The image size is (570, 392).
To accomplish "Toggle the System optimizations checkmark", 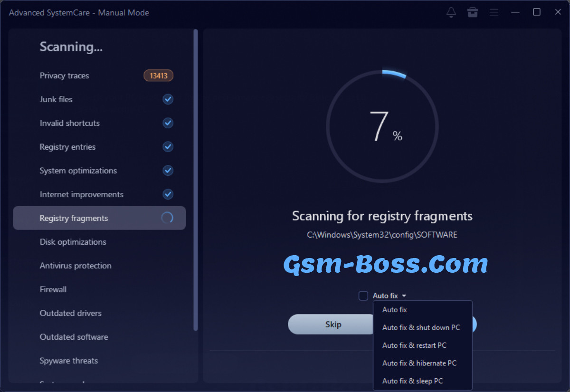I will (168, 171).
